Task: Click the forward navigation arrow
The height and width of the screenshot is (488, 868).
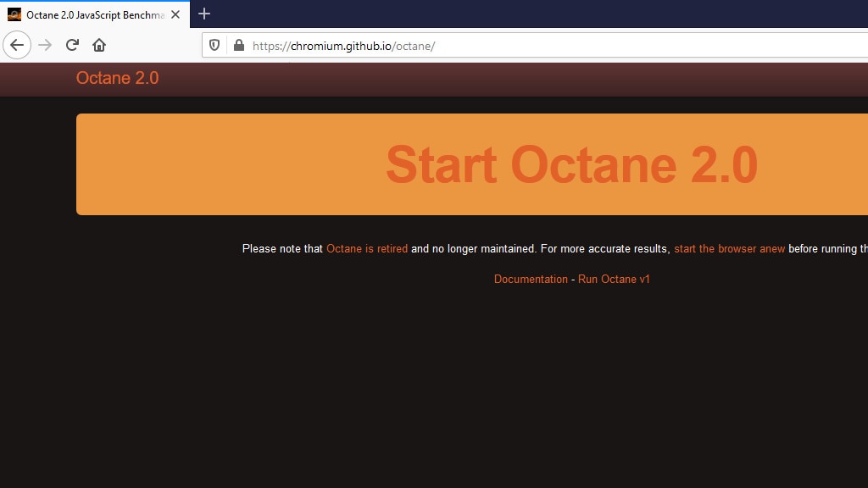Action: click(45, 45)
